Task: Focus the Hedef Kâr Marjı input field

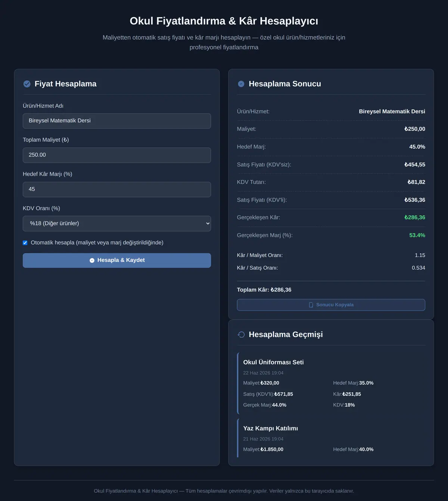Action: [117, 190]
